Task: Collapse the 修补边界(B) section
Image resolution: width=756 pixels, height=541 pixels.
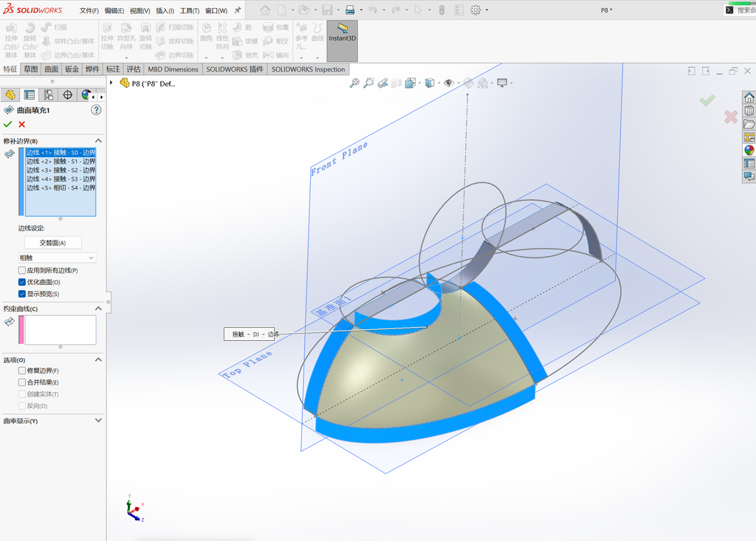Action: click(x=98, y=141)
